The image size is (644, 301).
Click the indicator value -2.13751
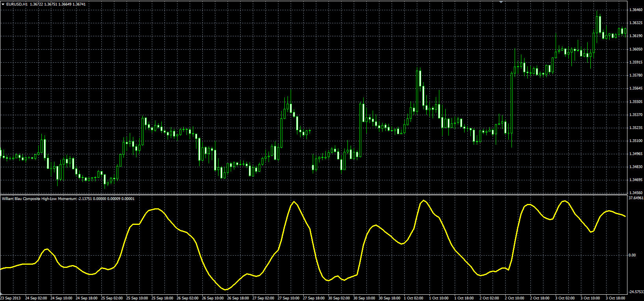(x=85, y=199)
